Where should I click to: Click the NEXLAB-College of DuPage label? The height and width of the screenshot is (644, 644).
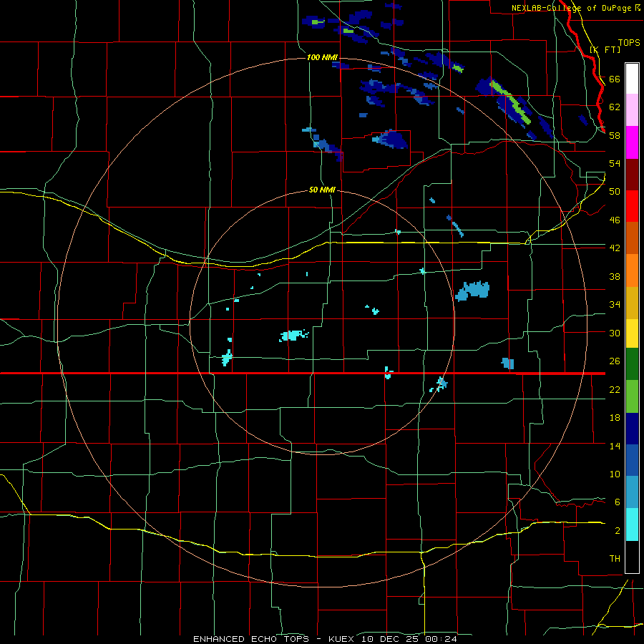(x=576, y=8)
